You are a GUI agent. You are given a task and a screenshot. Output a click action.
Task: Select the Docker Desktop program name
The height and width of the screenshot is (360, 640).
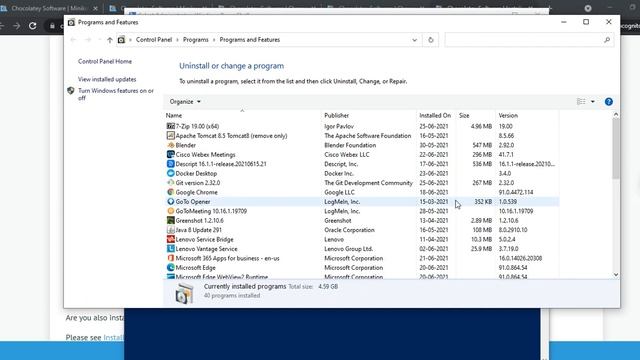click(196, 173)
